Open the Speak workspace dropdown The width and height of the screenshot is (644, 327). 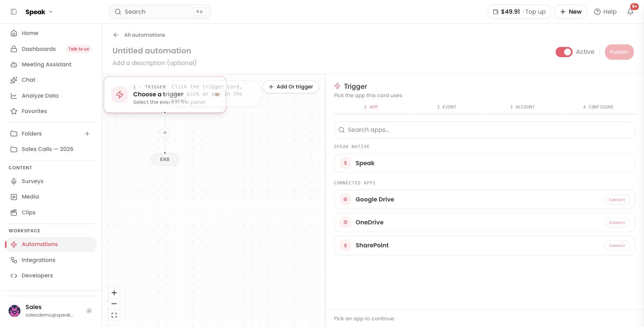39,12
